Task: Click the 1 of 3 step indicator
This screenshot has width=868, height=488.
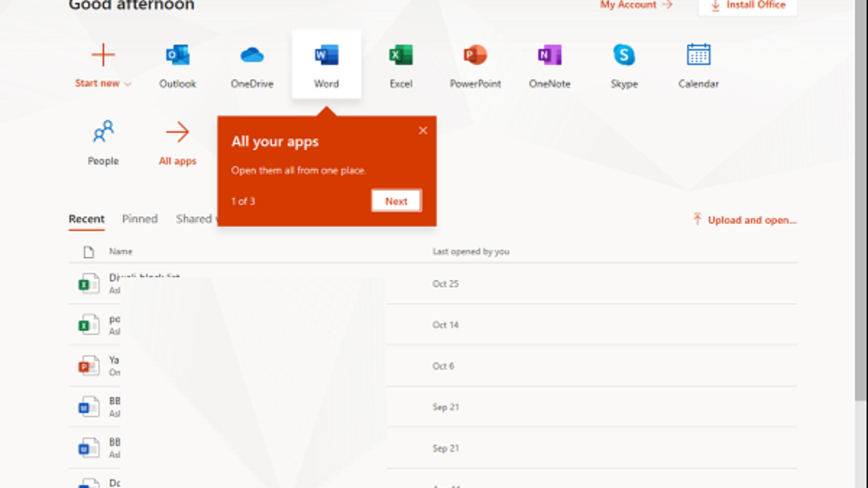Action: point(243,201)
